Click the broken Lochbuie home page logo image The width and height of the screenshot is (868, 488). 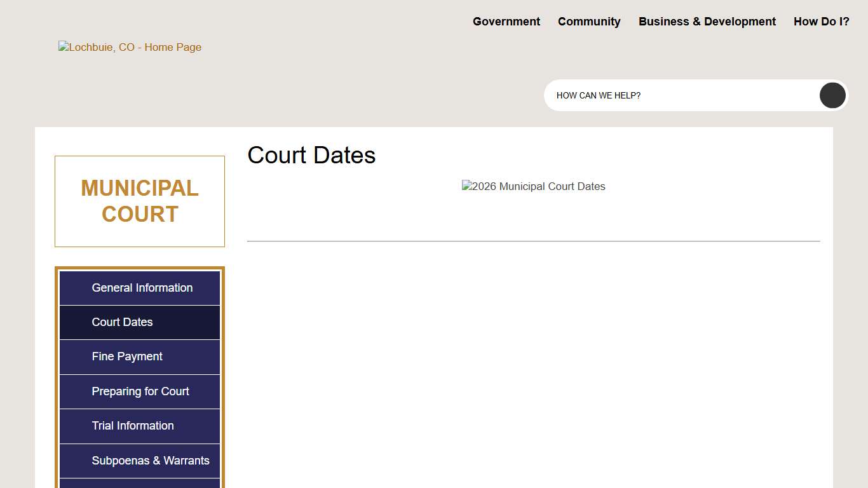click(x=130, y=46)
